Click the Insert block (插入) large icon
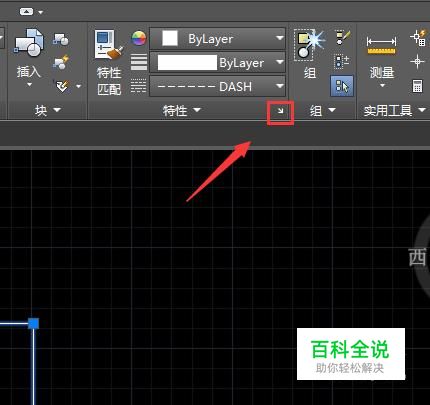The height and width of the screenshot is (405, 430). pos(29,43)
